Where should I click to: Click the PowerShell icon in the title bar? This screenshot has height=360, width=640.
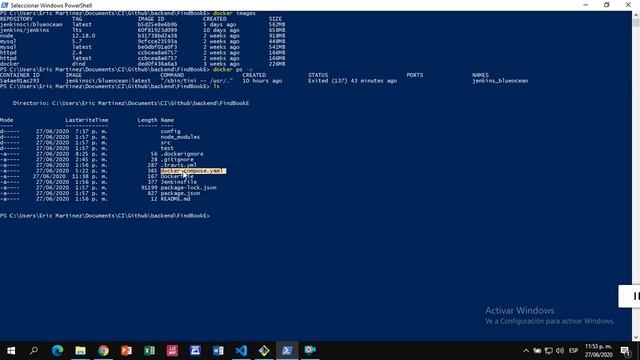4,5
